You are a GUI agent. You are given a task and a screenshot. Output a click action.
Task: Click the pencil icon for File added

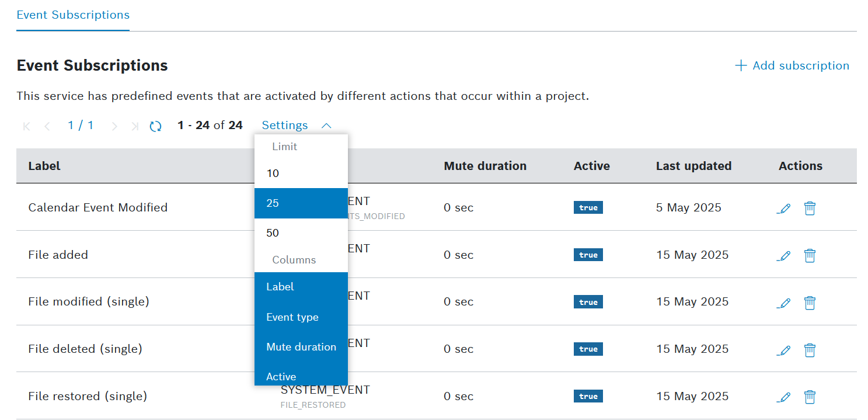click(784, 256)
